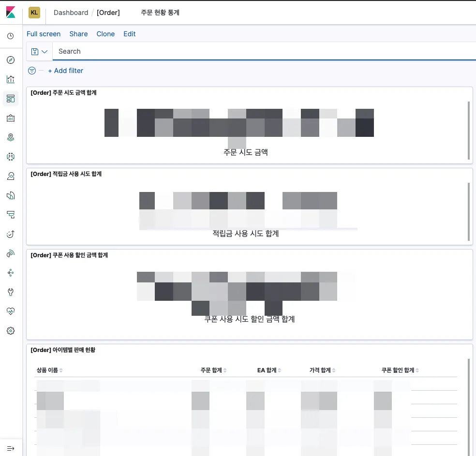This screenshot has height=456, width=476.
Task: Show recently viewed items clock icon
Action: (11, 36)
